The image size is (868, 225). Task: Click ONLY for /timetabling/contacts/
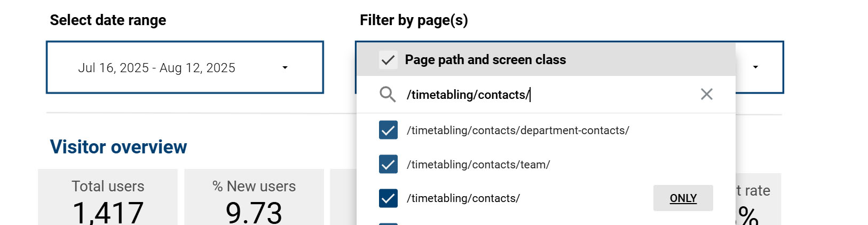pos(683,198)
